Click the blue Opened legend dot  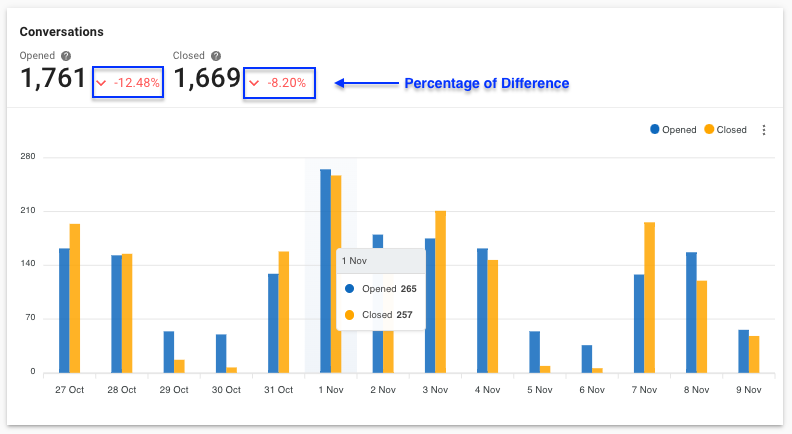[655, 130]
